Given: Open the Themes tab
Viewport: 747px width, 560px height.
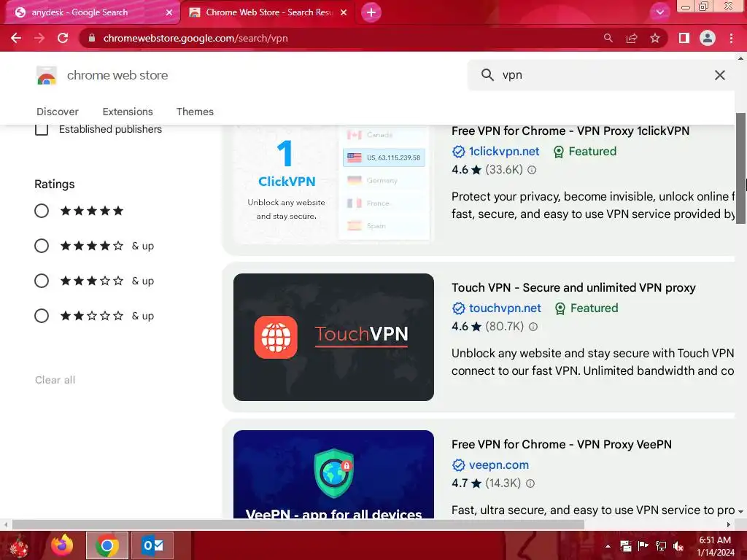Looking at the screenshot, I should (195, 112).
